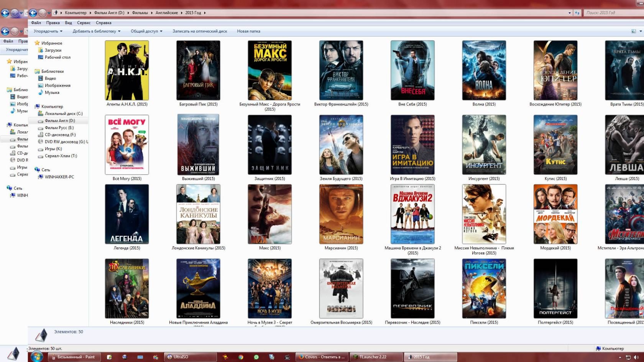Open Загрузки folder in favorites

[x=53, y=50]
